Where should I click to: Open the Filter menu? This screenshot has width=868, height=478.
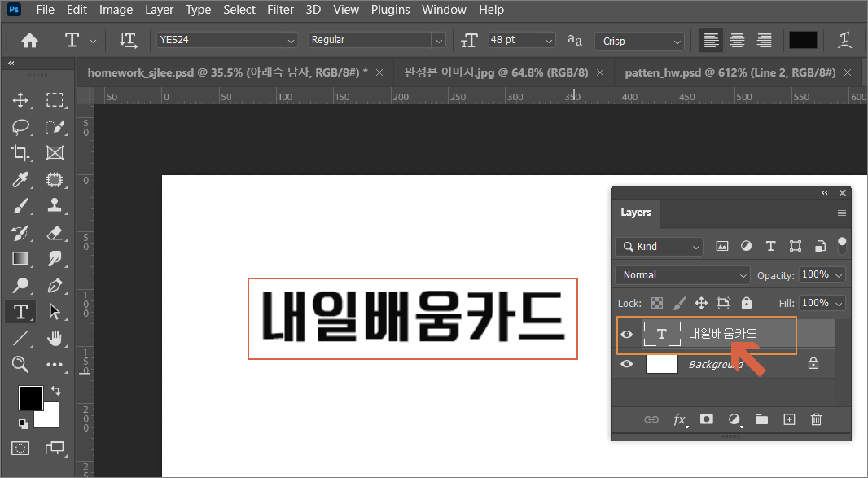[280, 10]
